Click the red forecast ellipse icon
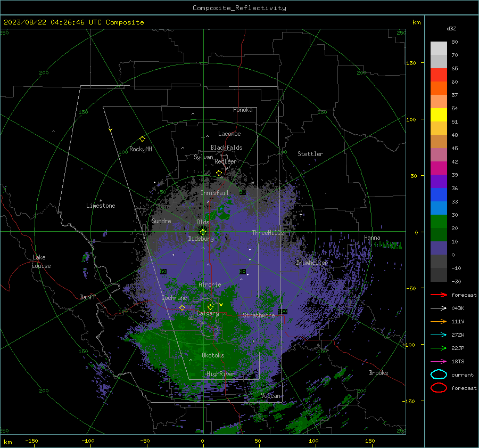The width and height of the screenshot is (479, 448). pos(439,388)
